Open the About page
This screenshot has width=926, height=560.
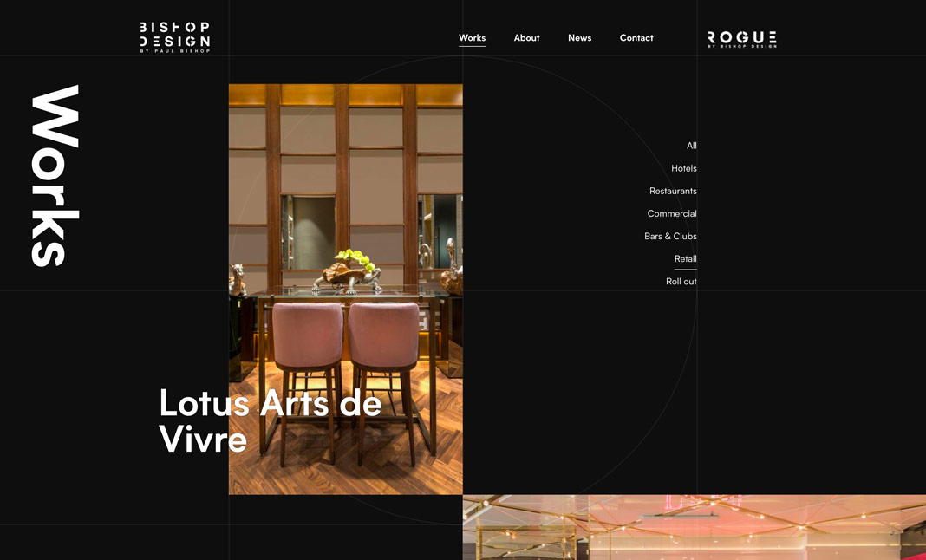coord(526,37)
